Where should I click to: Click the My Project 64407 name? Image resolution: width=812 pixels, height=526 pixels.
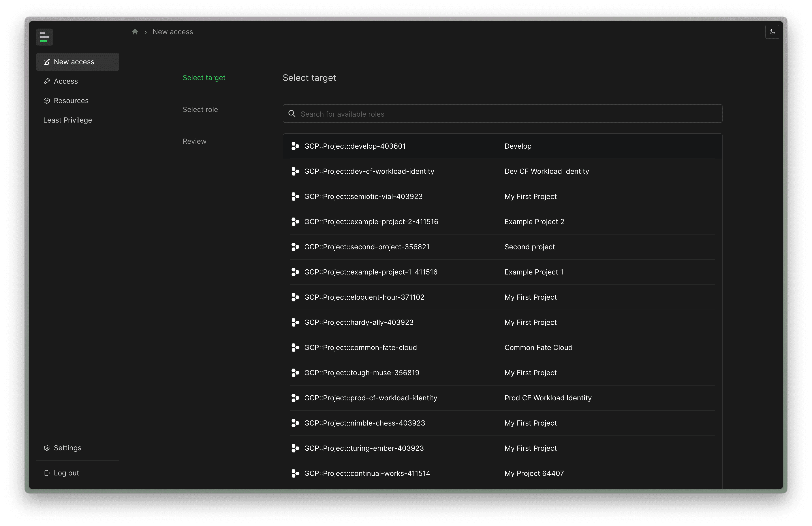534,473
